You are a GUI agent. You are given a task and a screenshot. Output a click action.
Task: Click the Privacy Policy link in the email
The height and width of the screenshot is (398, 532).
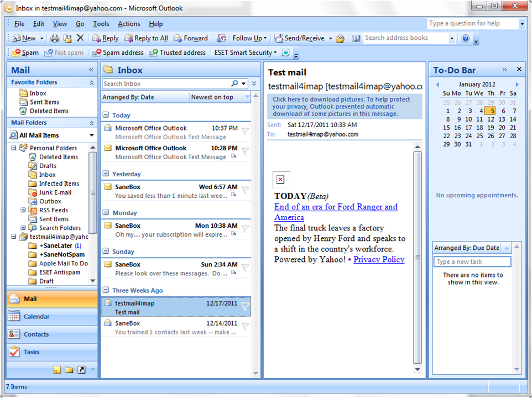point(379,259)
